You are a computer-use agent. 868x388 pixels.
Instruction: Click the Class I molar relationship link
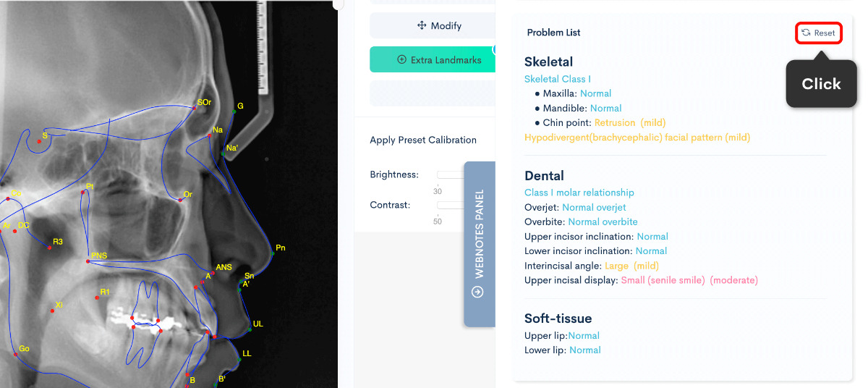pos(579,193)
